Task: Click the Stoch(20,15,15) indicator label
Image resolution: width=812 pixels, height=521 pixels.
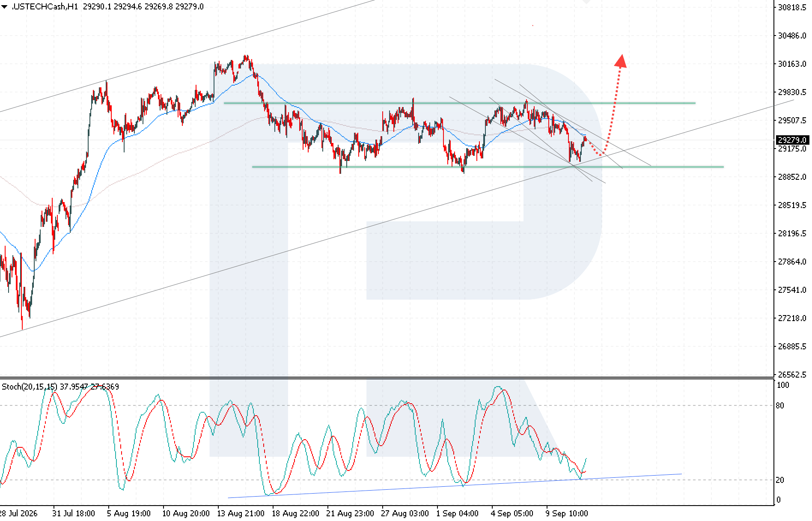Action: pos(29,387)
